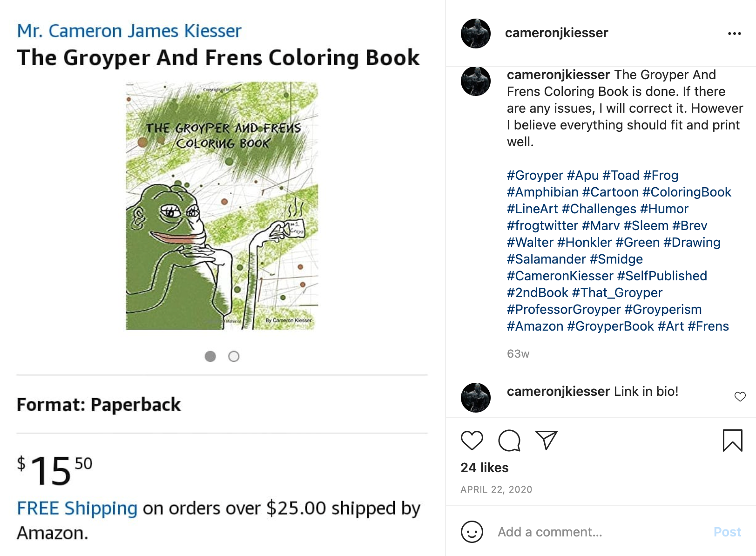This screenshot has height=556, width=756.
Task: Like the post with the heart icon
Action: (x=472, y=439)
